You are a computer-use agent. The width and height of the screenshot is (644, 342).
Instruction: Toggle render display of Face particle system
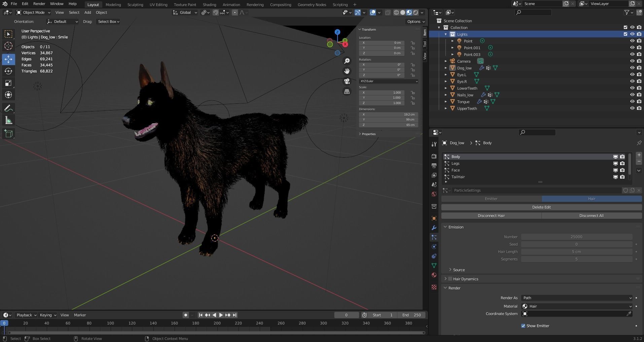click(622, 170)
